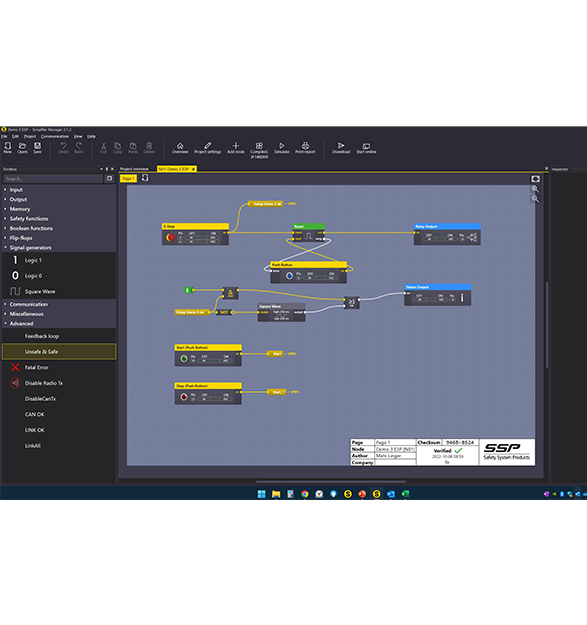Screen dimensions: 587x625
Task: Click the Print report icon
Action: [x=305, y=147]
